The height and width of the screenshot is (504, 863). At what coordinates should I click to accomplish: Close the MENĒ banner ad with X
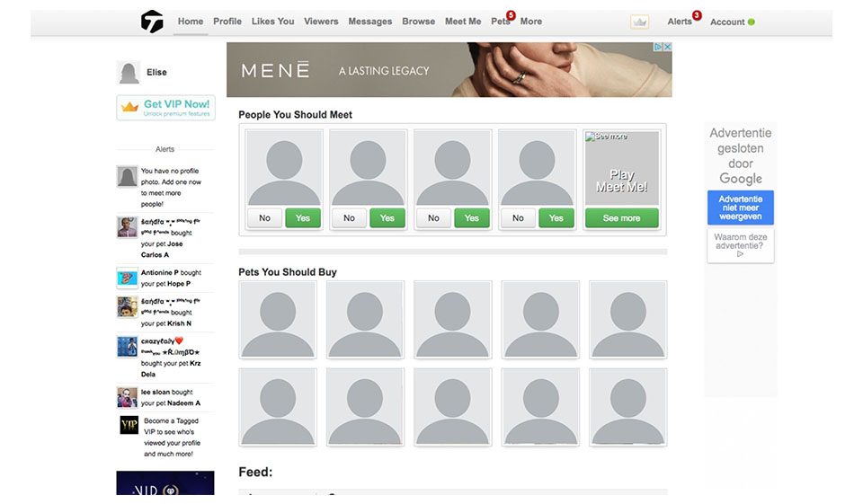666,47
